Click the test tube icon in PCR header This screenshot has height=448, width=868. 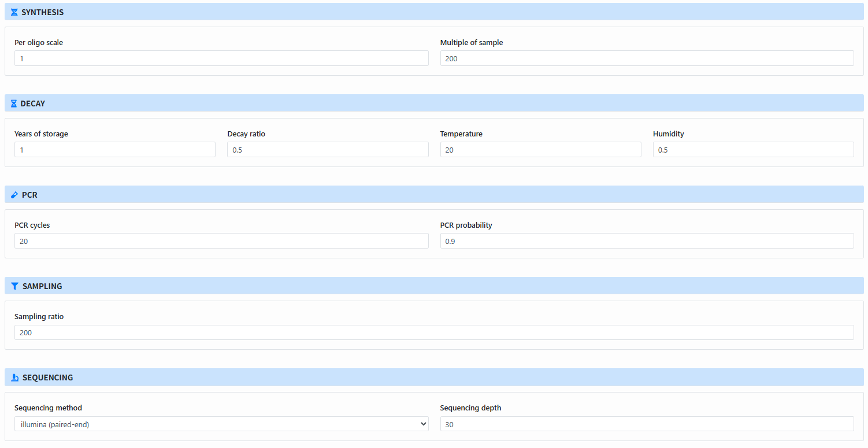14,194
